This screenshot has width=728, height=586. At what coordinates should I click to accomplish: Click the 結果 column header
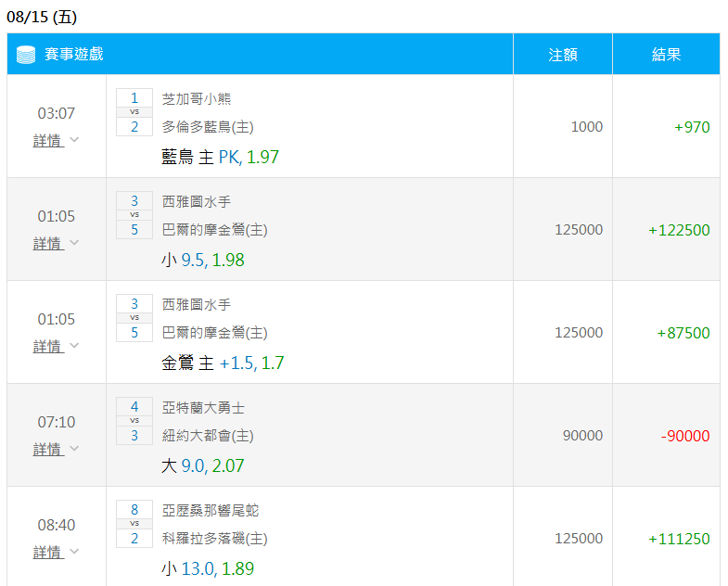[666, 55]
